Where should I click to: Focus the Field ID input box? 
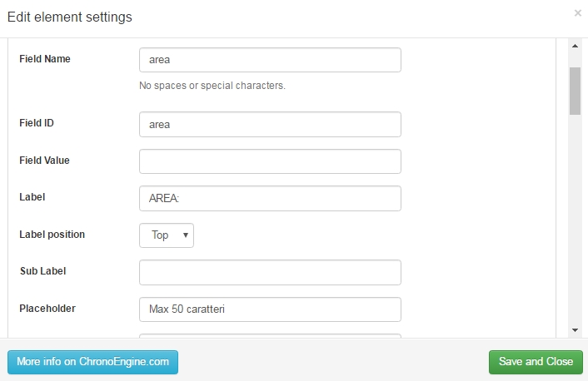click(x=270, y=125)
